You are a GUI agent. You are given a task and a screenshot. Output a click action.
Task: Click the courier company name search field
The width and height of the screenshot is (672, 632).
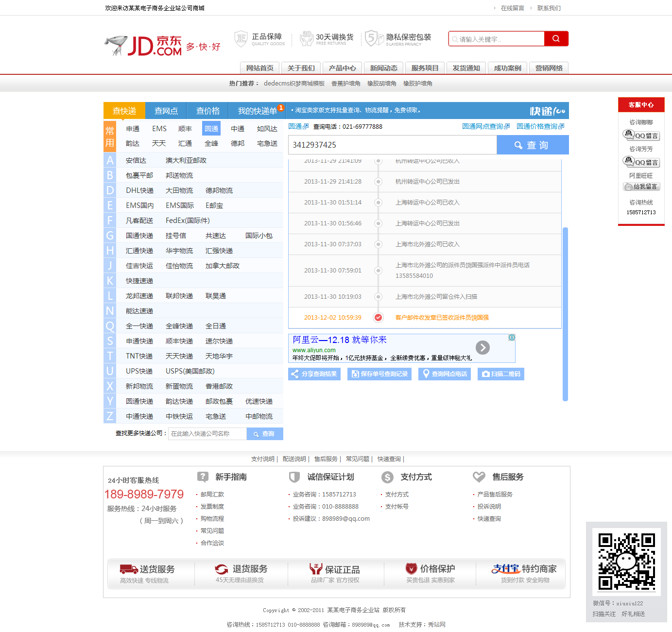(x=207, y=434)
